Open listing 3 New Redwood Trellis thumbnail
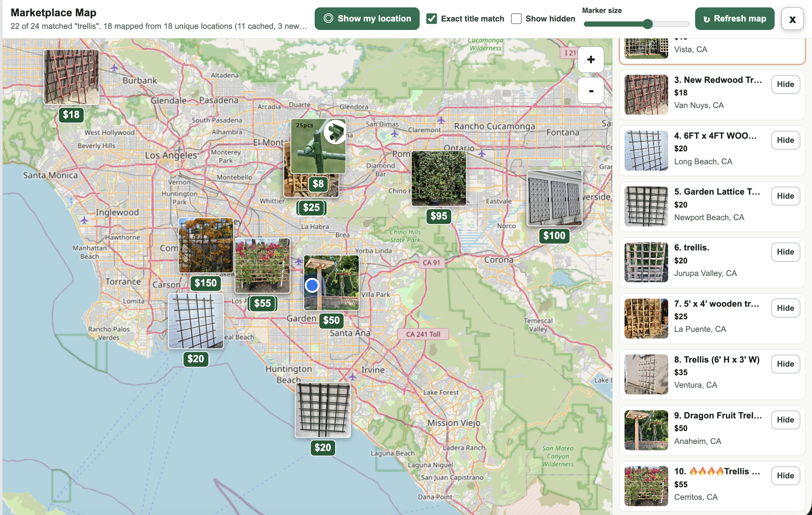This screenshot has width=812, height=515. tap(646, 95)
